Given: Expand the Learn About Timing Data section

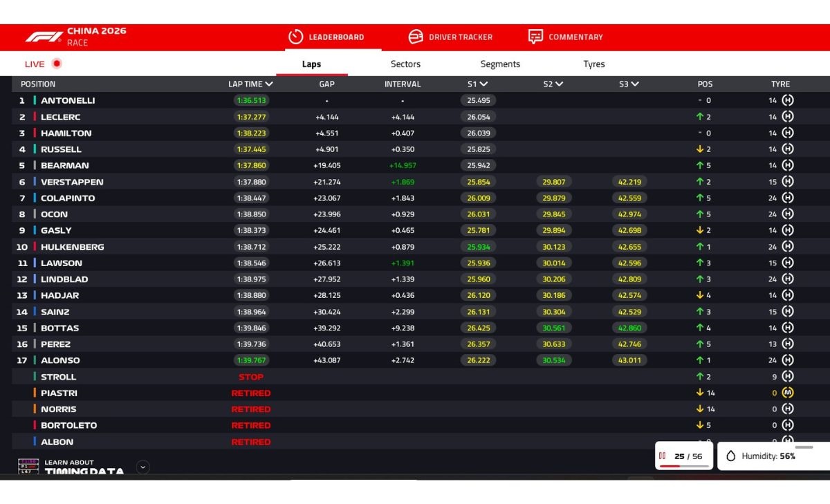Looking at the screenshot, I should (143, 467).
